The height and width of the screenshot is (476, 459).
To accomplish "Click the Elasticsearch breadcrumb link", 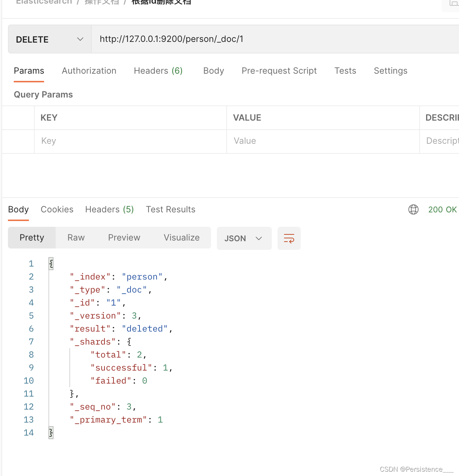I will point(44,2).
